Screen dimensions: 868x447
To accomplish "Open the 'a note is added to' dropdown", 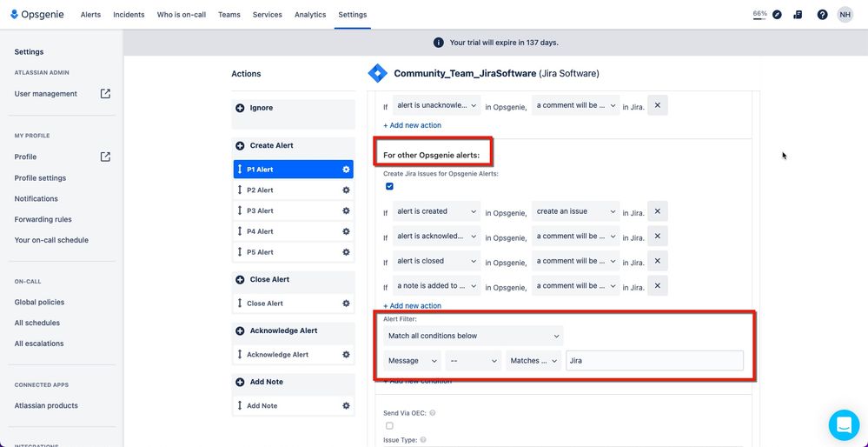I will click(437, 286).
